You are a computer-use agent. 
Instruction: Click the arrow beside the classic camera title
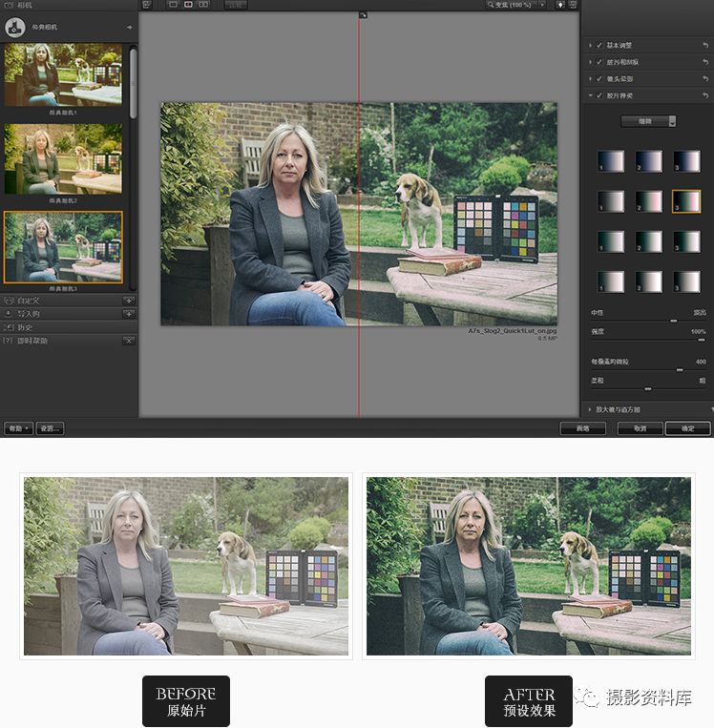129,28
